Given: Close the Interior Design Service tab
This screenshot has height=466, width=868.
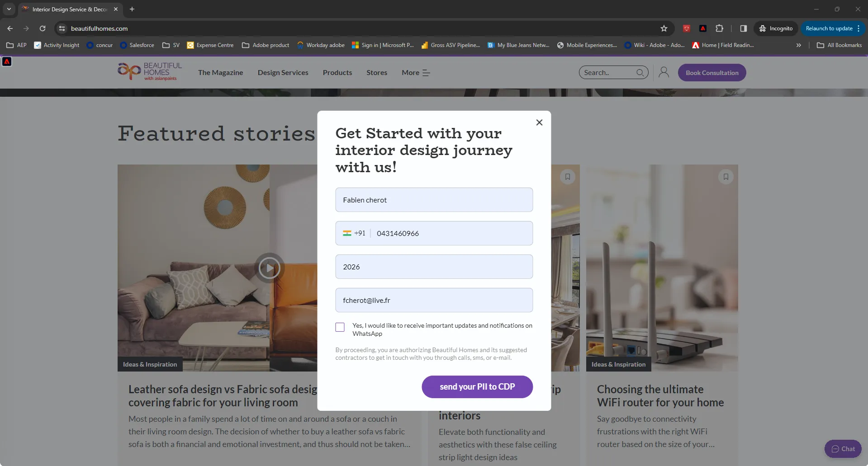Looking at the screenshot, I should coord(116,9).
